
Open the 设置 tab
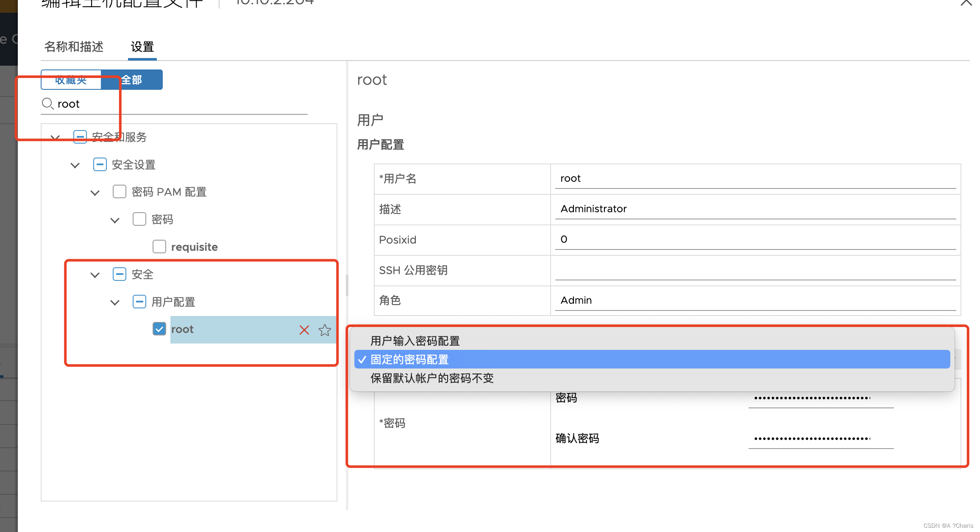tap(142, 47)
